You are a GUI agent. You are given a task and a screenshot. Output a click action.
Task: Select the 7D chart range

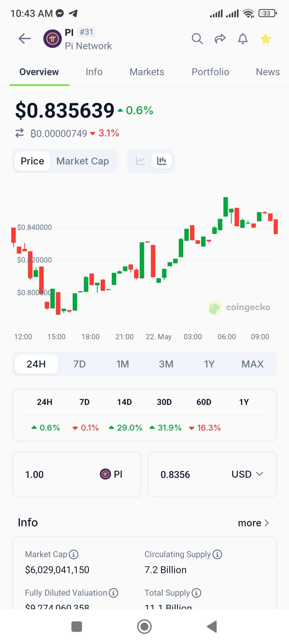[x=79, y=364]
